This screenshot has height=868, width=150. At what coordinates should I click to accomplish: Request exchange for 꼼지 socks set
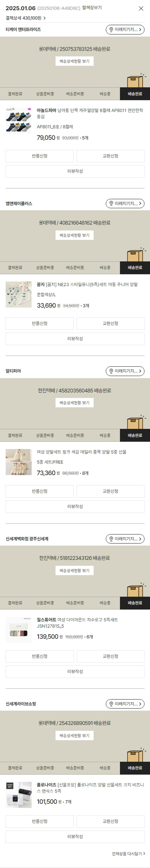[x=110, y=324]
